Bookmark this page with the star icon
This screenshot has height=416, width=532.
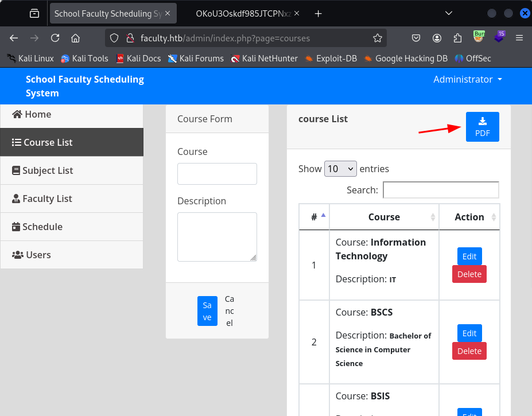coord(377,38)
